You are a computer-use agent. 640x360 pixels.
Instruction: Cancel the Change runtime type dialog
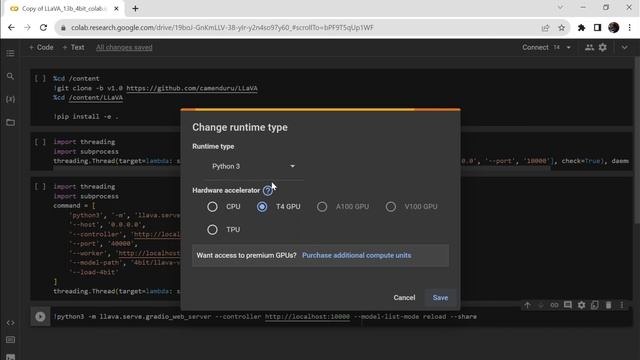point(404,298)
